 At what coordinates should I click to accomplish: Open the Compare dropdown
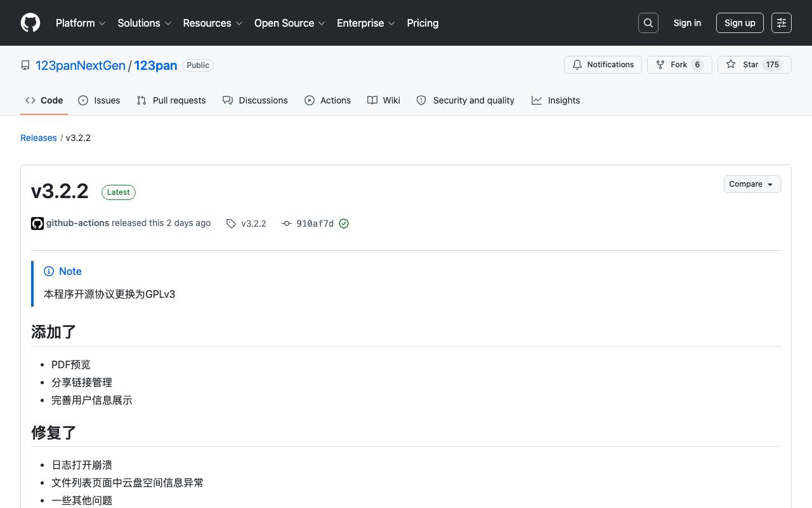[752, 184]
